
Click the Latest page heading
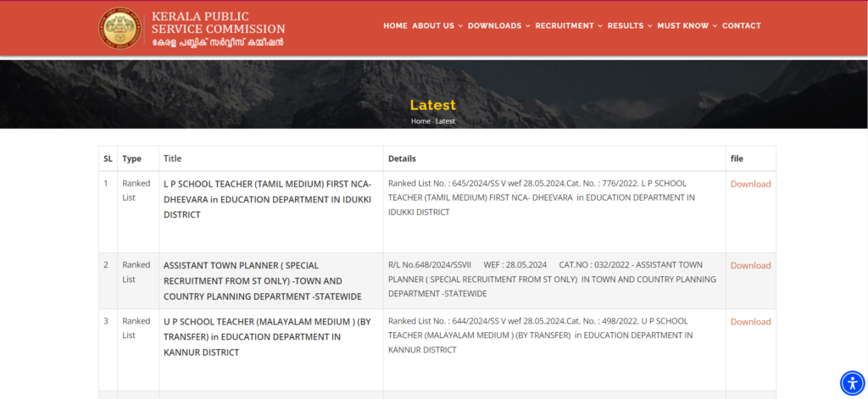(x=433, y=105)
